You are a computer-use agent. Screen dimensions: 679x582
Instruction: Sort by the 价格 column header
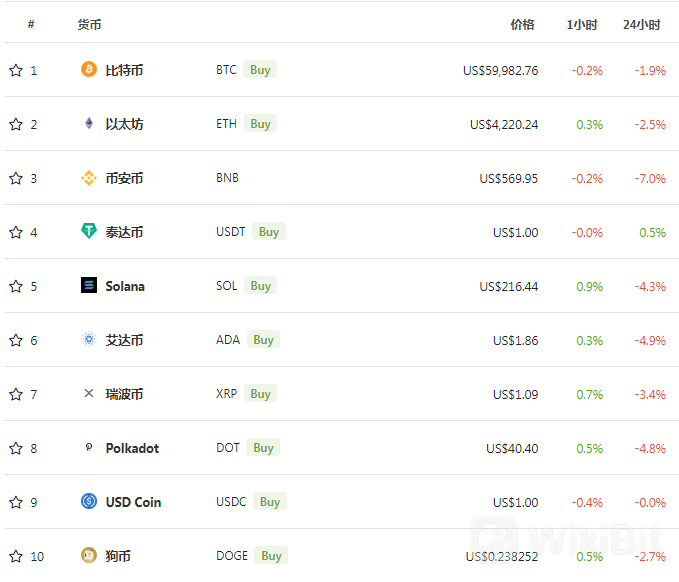pos(522,25)
